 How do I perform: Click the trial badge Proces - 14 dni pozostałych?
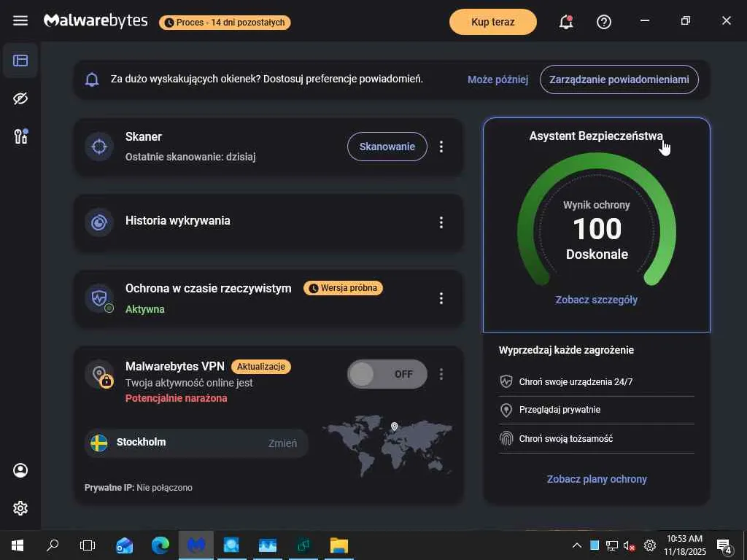pyautogui.click(x=225, y=23)
